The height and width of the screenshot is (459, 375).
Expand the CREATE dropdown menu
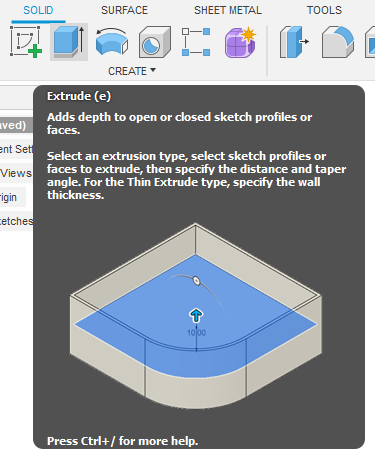coord(132,71)
